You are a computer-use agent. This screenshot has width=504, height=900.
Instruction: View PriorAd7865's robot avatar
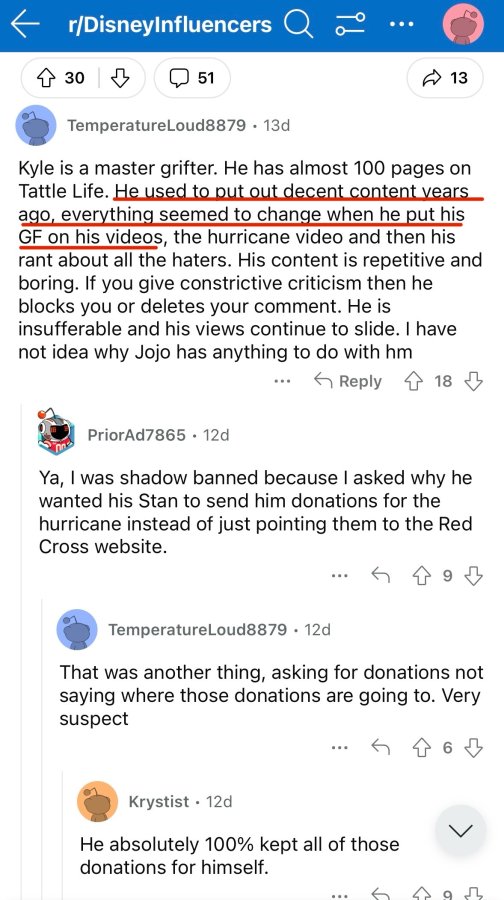pyautogui.click(x=56, y=432)
